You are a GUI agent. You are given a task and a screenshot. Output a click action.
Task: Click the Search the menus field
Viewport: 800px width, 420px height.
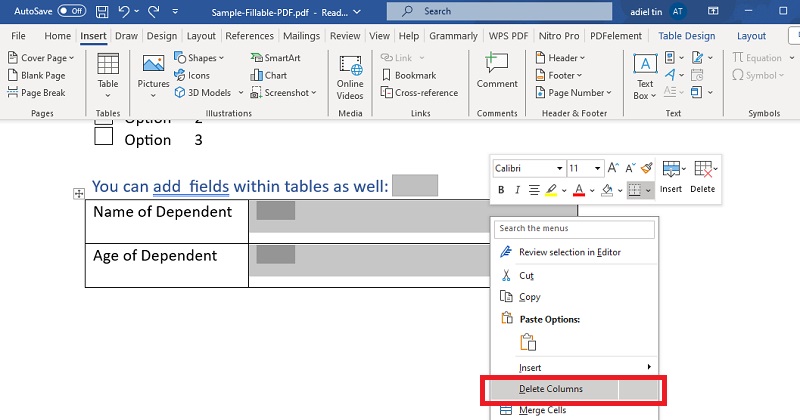coord(574,229)
